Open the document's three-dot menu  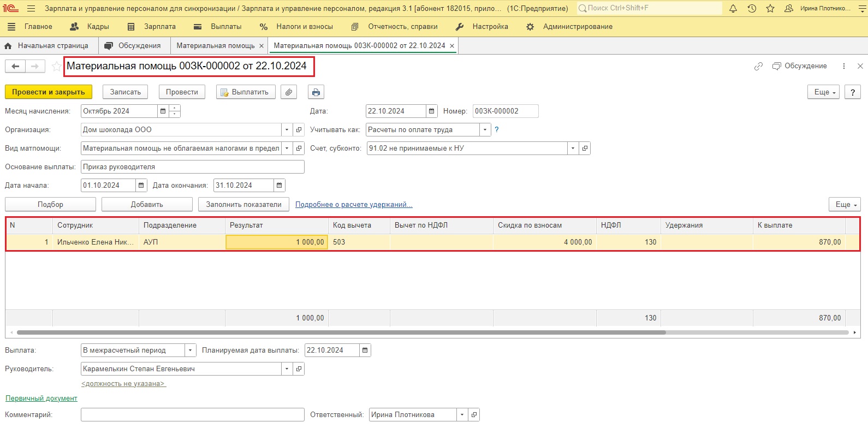pos(844,66)
